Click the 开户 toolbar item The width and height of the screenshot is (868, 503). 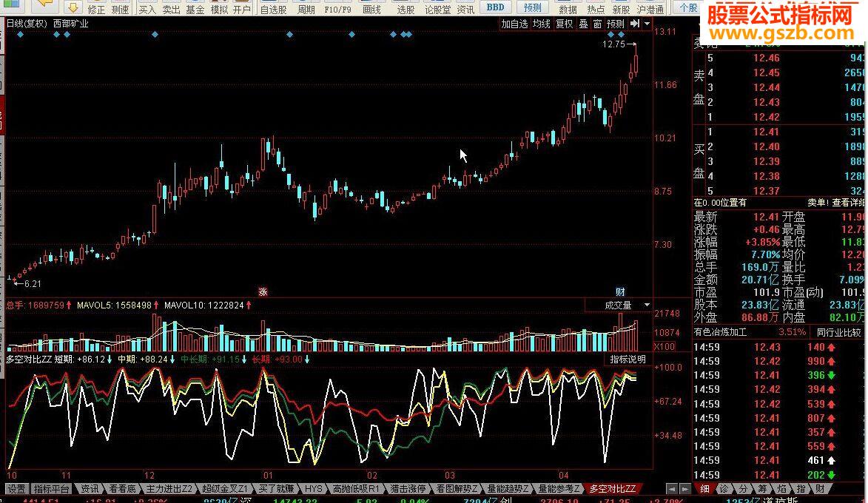click(x=242, y=9)
